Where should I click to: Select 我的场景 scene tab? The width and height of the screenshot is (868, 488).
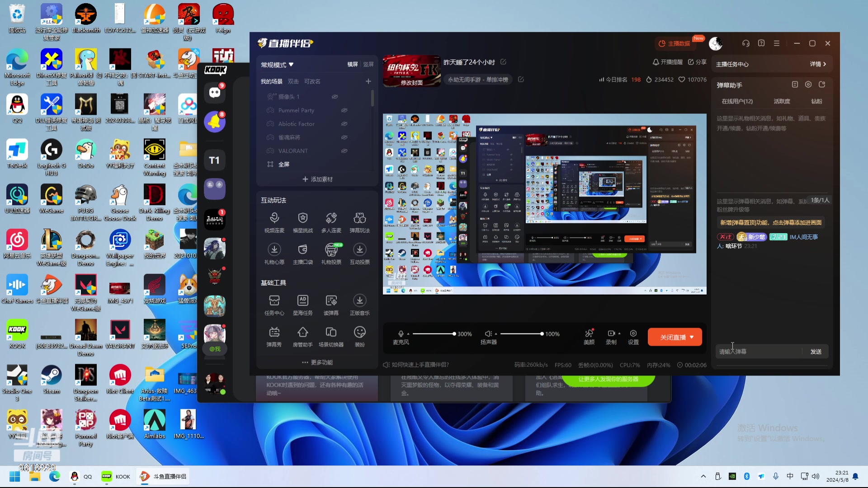coord(271,81)
